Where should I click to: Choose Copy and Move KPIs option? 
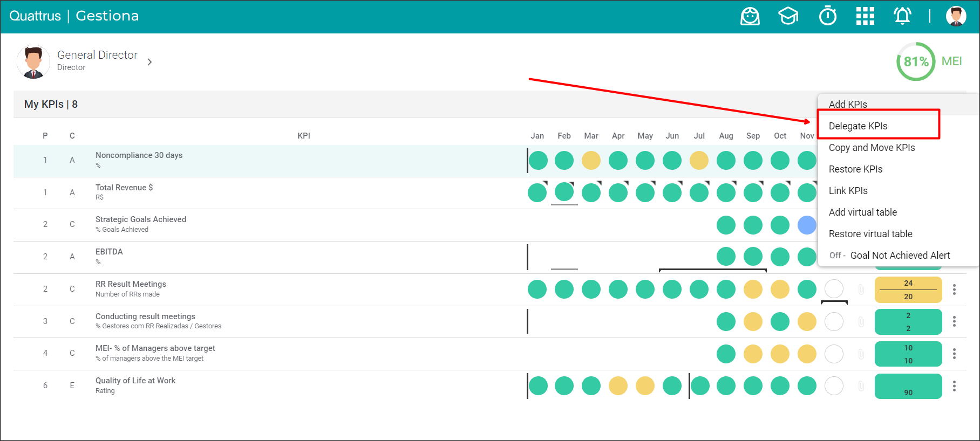click(872, 148)
